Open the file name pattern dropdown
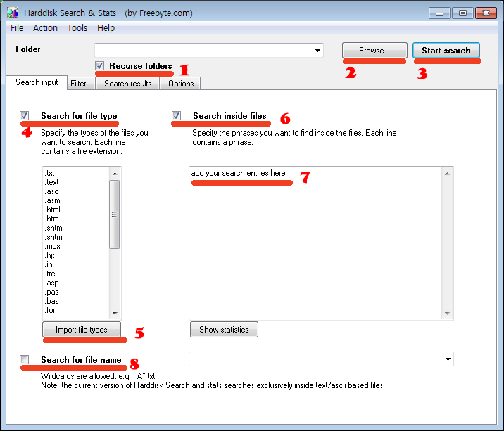The width and height of the screenshot is (504, 431). [x=448, y=359]
